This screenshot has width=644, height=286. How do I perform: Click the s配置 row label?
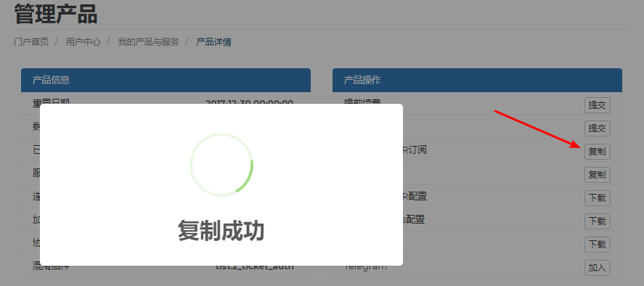(414, 220)
